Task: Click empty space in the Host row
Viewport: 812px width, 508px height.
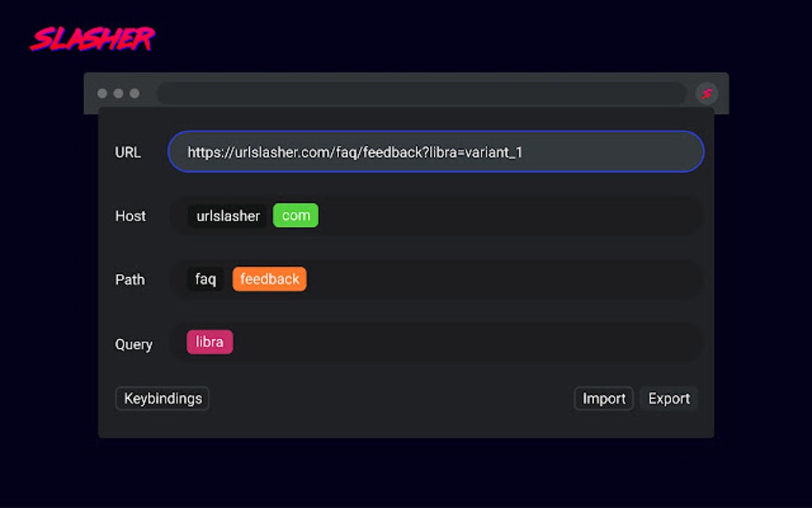Action: point(509,216)
